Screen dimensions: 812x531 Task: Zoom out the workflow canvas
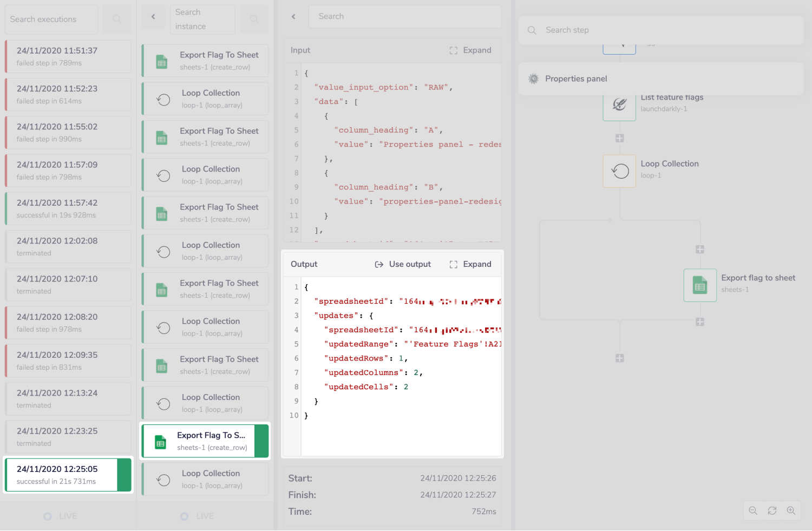753,510
